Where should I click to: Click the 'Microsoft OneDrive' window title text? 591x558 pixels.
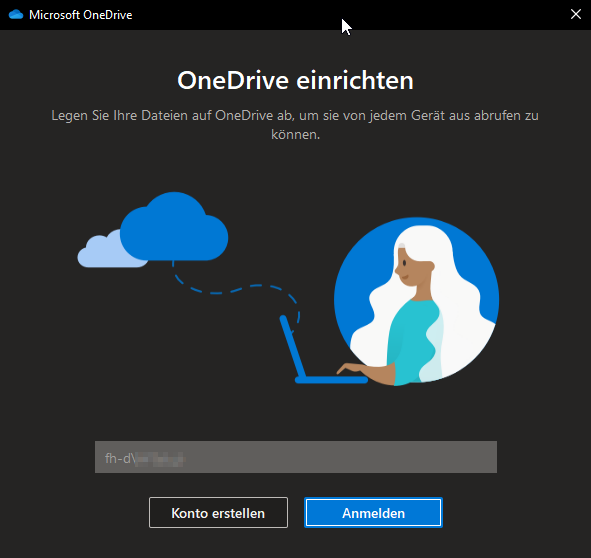[81, 15]
